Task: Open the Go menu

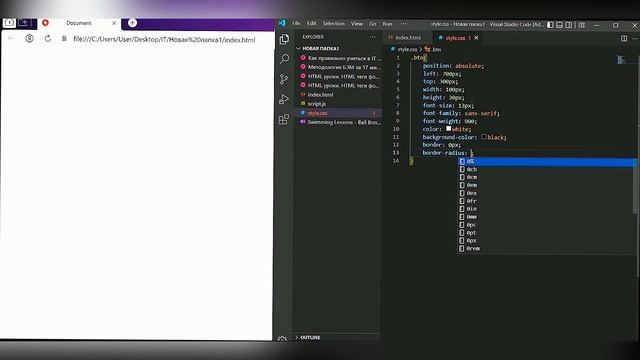Action: tap(372, 24)
